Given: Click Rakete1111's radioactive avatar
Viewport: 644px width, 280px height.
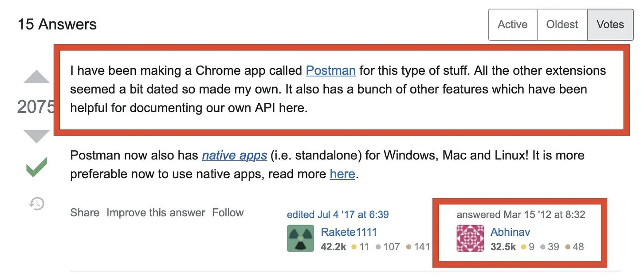Looking at the screenshot, I should (x=300, y=238).
